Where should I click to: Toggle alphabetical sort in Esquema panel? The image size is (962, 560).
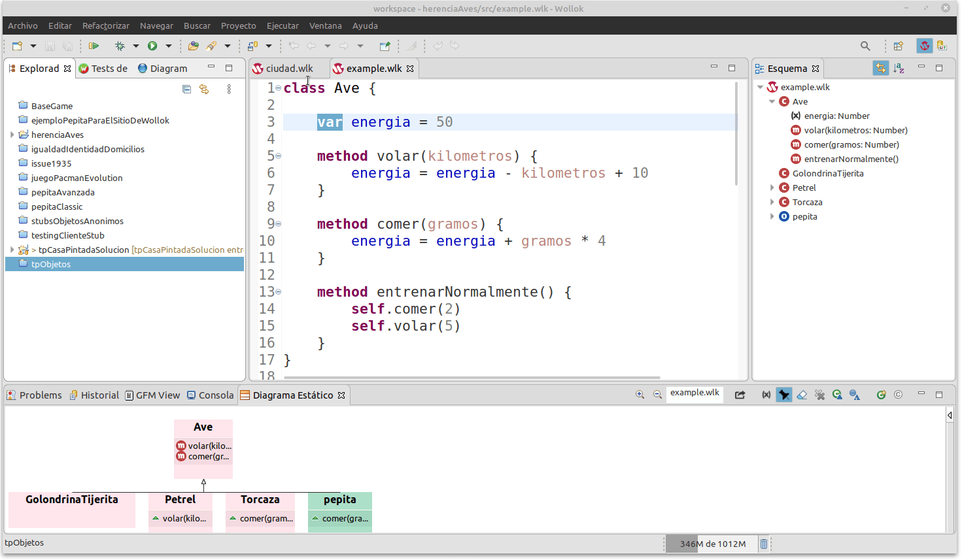coord(899,68)
